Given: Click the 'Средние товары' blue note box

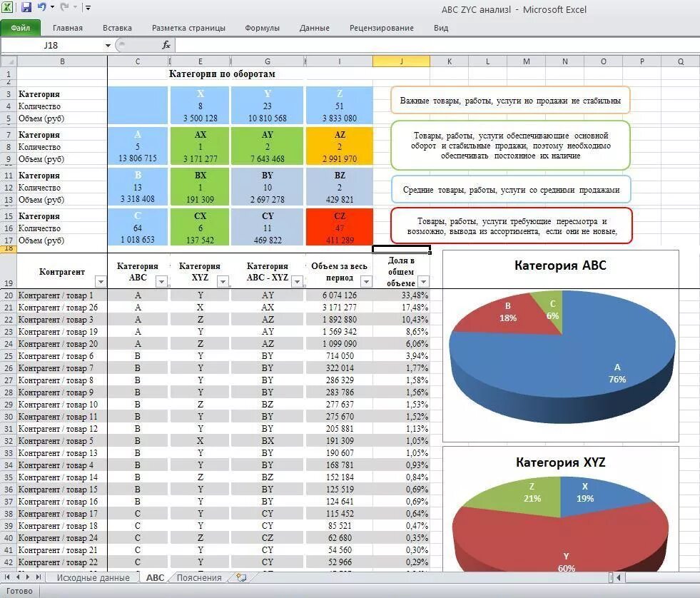Looking at the screenshot, I should (x=511, y=190).
